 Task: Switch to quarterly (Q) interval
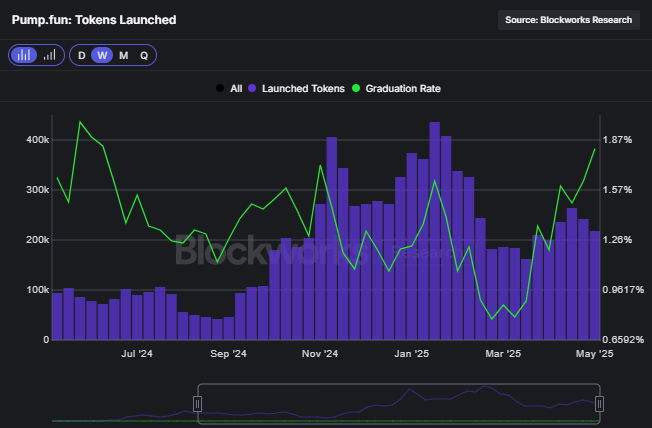click(144, 55)
